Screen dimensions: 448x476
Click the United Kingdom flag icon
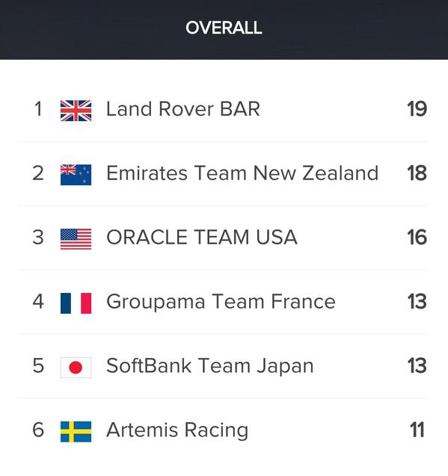[76, 111]
